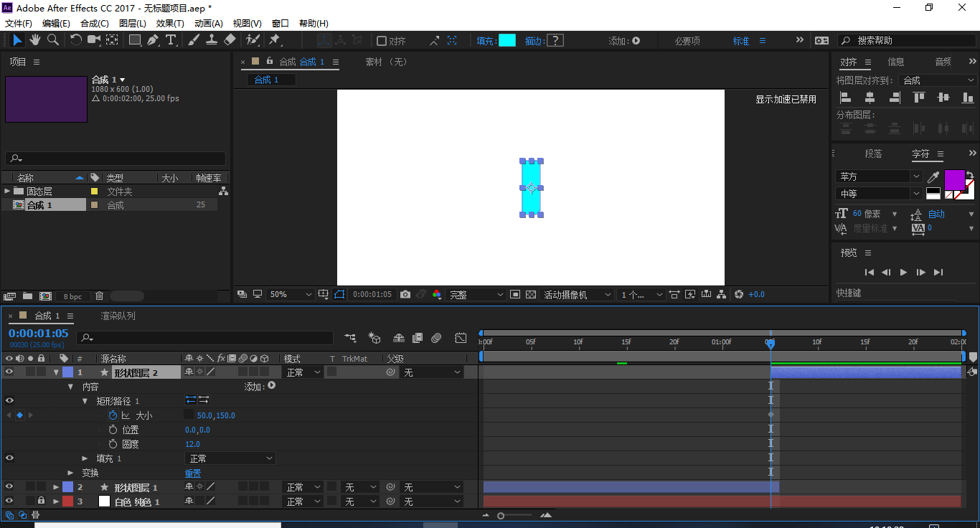The width and height of the screenshot is (980, 528).
Task: Switch to the 渲染队列 tab
Action: pos(118,316)
